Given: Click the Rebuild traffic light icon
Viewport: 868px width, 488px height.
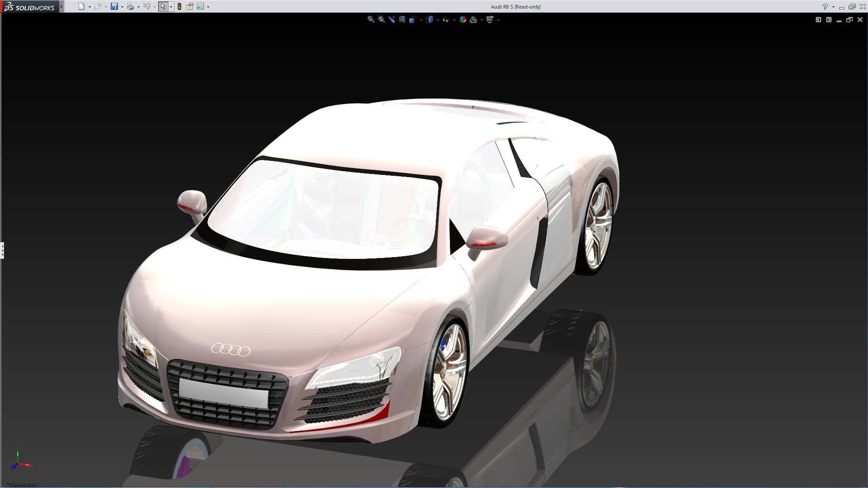Looking at the screenshot, I should click(179, 7).
